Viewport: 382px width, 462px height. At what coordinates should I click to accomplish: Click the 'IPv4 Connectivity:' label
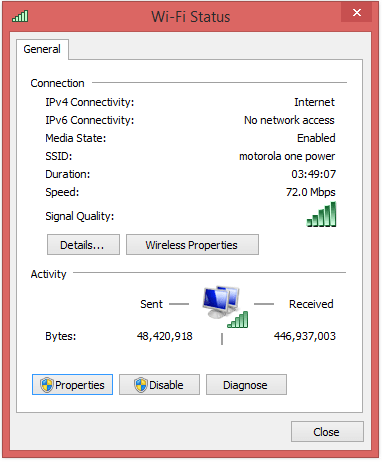(x=90, y=102)
